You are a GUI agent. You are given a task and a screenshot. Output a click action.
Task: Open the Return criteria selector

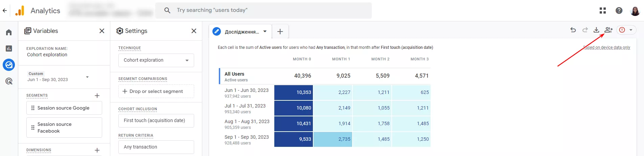[156, 147]
